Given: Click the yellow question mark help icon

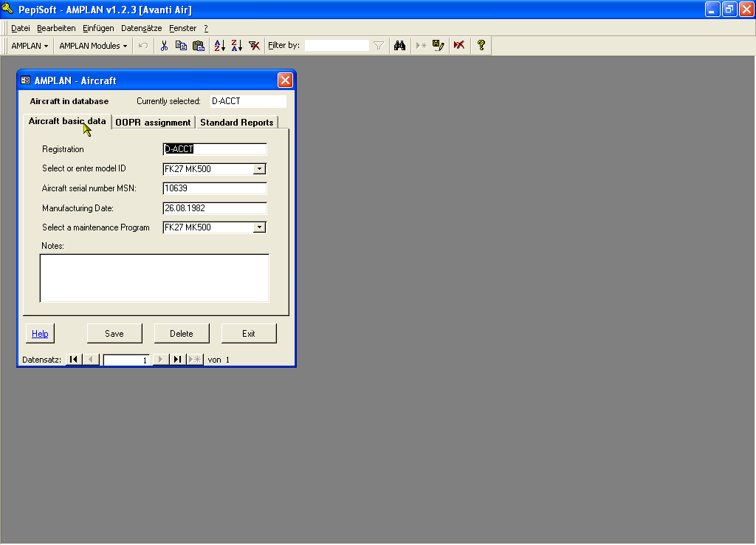Looking at the screenshot, I should 481,46.
